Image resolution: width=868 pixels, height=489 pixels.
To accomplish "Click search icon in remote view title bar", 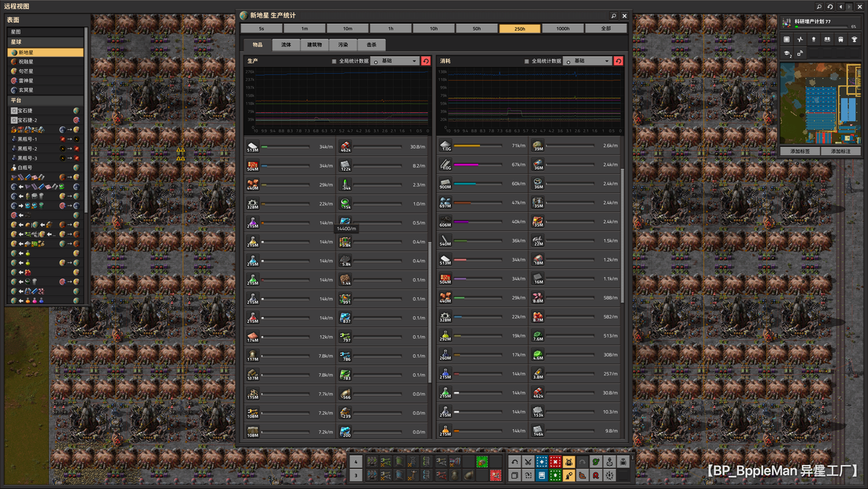I will click(819, 7).
